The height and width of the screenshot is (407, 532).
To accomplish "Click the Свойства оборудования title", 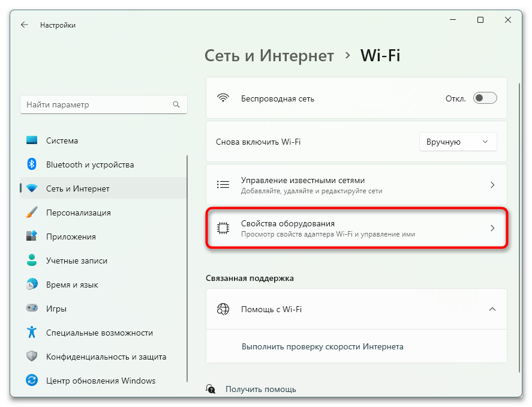I will [x=288, y=223].
